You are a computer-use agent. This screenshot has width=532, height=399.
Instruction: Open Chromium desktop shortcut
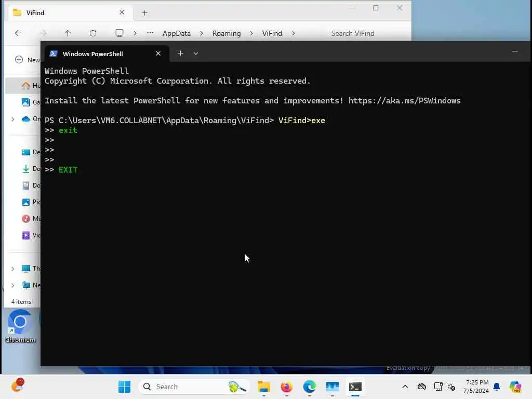tap(20, 326)
